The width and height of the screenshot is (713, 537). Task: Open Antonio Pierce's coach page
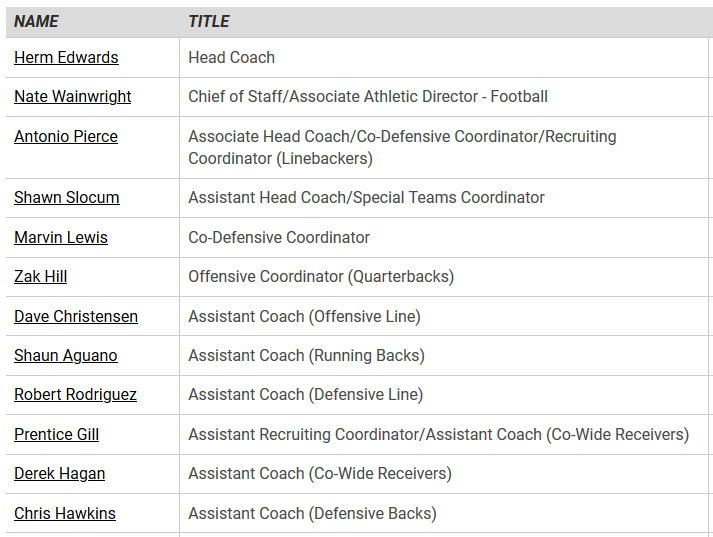66,136
